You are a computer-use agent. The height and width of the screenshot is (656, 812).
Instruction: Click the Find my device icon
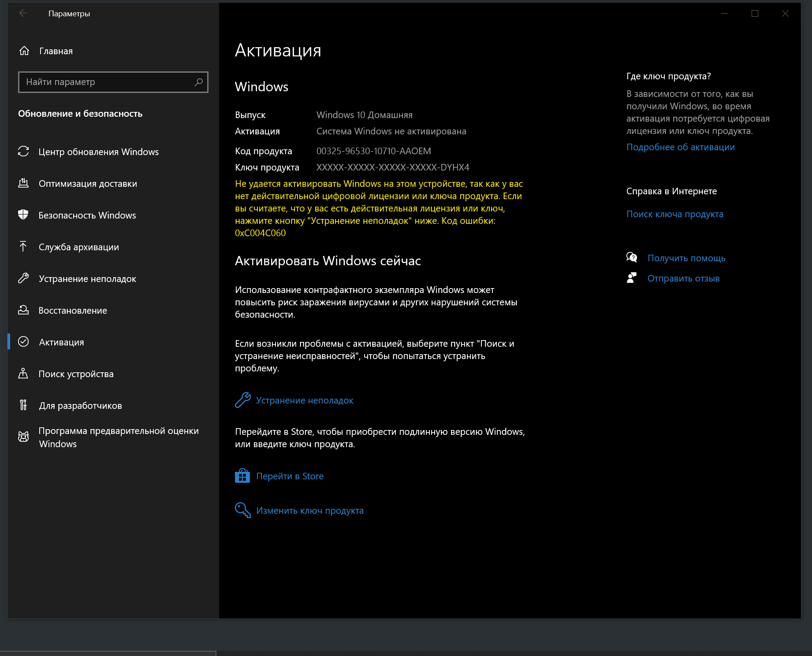(23, 374)
